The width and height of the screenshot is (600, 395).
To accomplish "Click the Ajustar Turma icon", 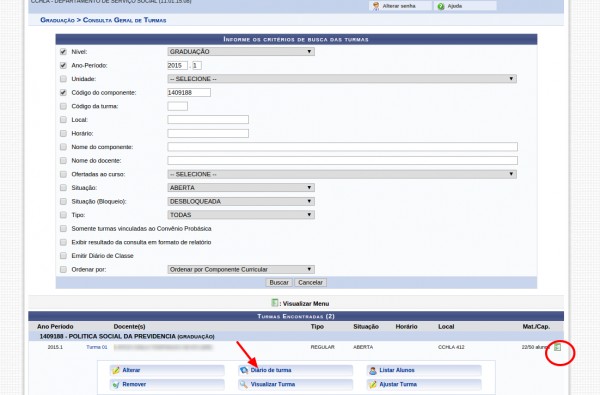I will [373, 384].
